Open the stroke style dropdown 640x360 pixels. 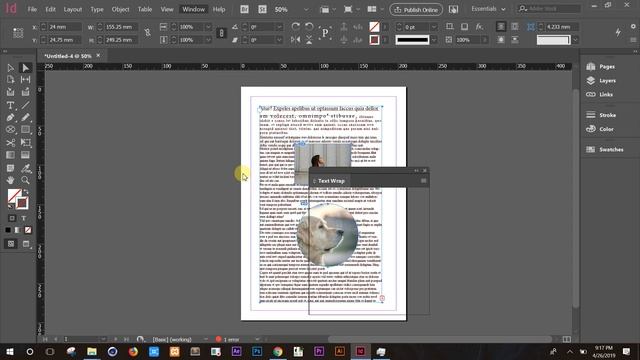434,40
